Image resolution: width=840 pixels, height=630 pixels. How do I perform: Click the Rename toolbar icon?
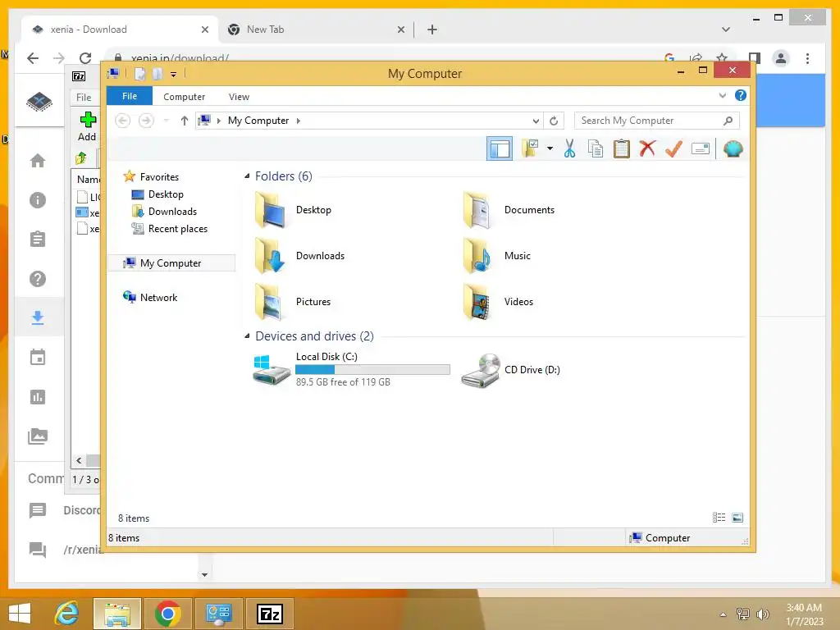701,148
